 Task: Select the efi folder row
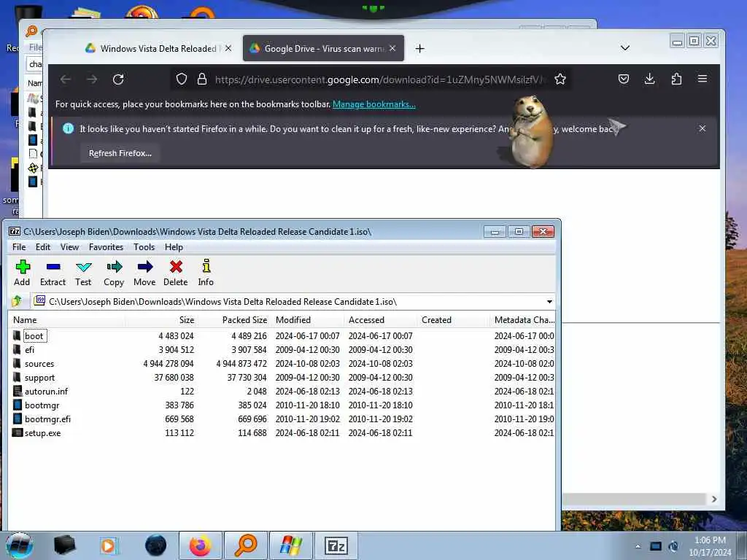[x=281, y=349]
